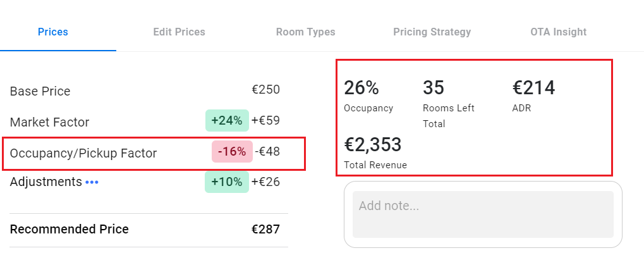Viewport: 644px width, 260px height.
Task: Click the Recommended Price €287 value
Action: pos(265,229)
